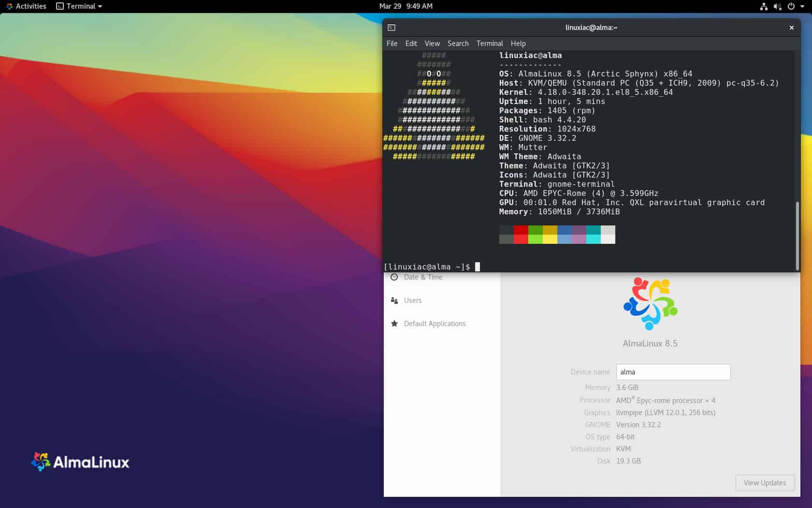Click the AlmaLinux logo in the About panel
Image resolution: width=812 pixels, height=508 pixels.
(650, 304)
